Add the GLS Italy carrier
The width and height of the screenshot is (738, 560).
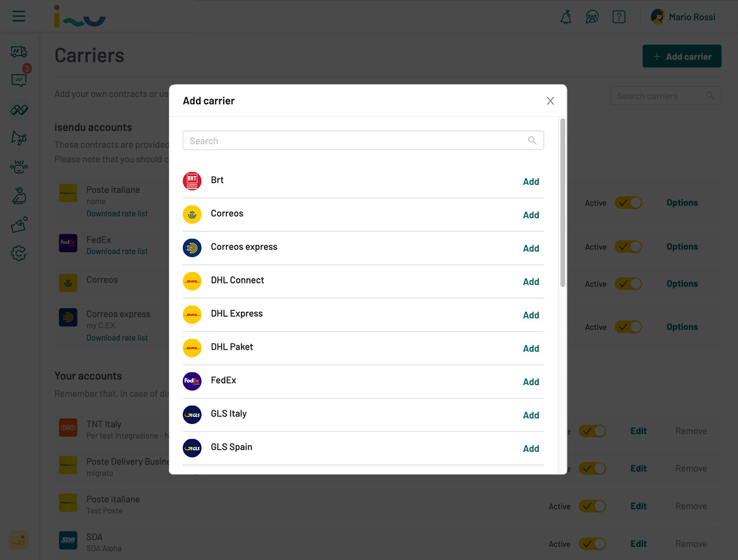tap(531, 415)
